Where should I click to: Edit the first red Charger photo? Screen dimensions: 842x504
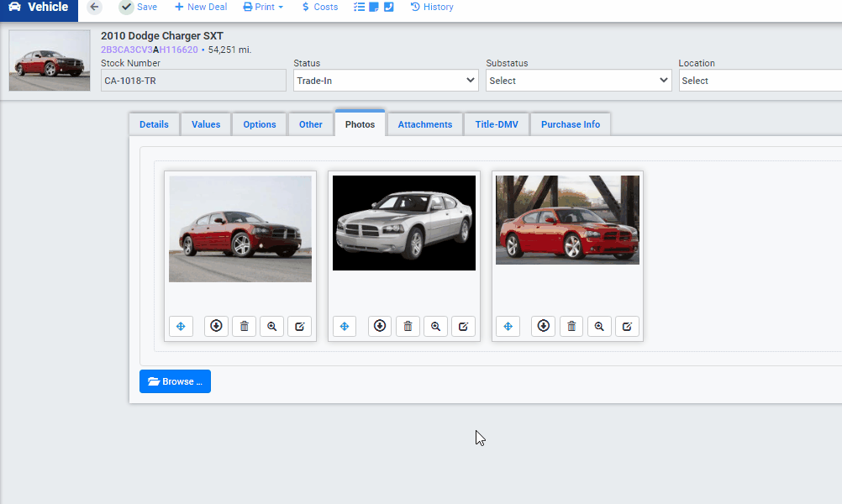point(300,326)
